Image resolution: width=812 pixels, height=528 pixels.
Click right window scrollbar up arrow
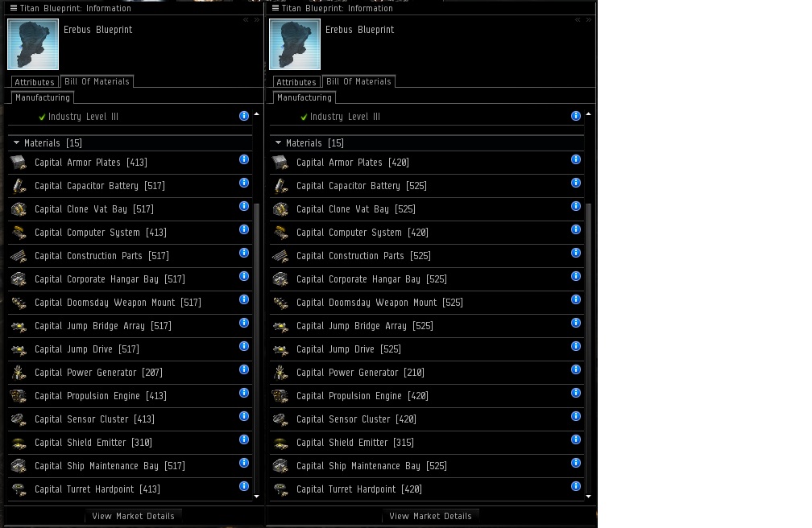[x=588, y=113]
